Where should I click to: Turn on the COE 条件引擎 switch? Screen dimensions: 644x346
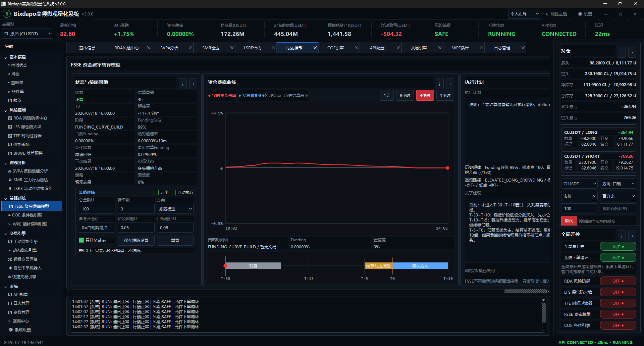point(618,326)
